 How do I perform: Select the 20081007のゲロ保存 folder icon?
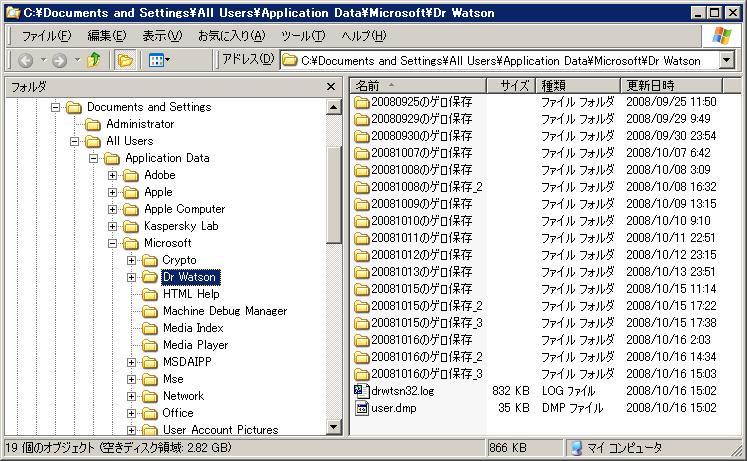point(362,153)
